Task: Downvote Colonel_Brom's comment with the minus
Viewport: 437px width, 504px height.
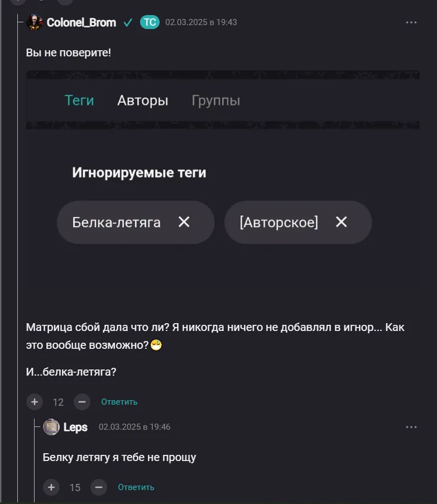Action: (x=81, y=401)
